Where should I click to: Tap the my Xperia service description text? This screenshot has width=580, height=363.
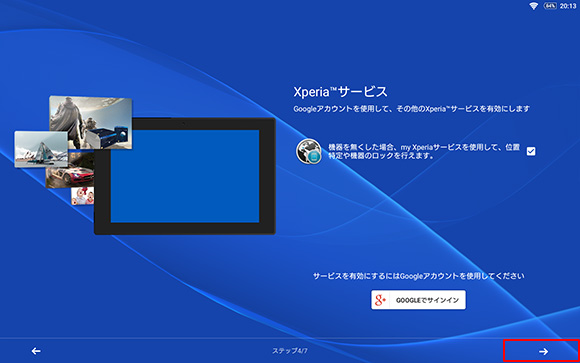(424, 151)
